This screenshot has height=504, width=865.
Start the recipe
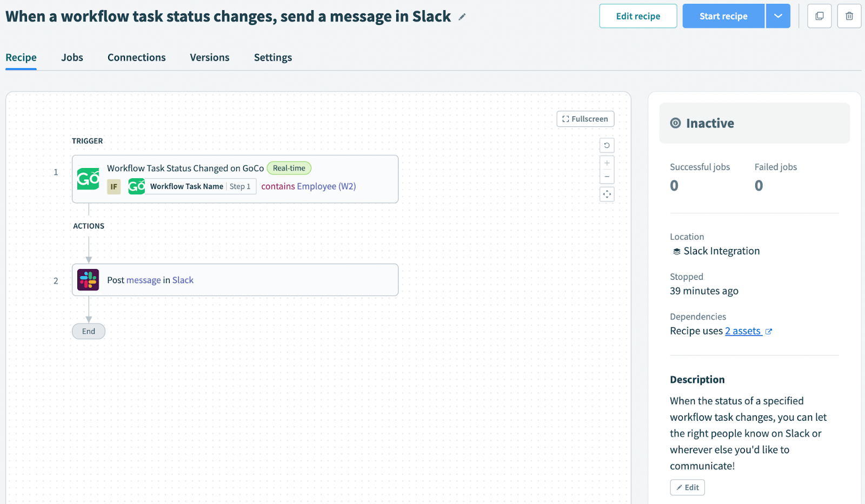pos(723,16)
